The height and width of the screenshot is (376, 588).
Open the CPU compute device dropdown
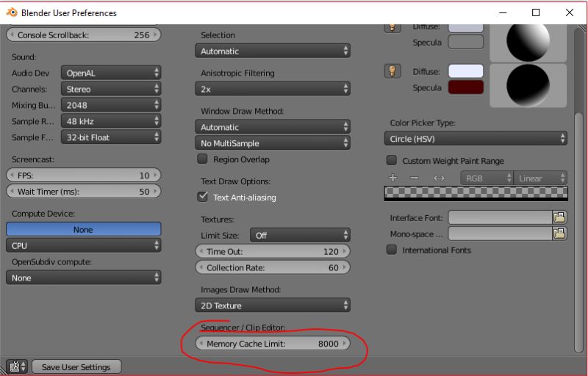point(83,245)
